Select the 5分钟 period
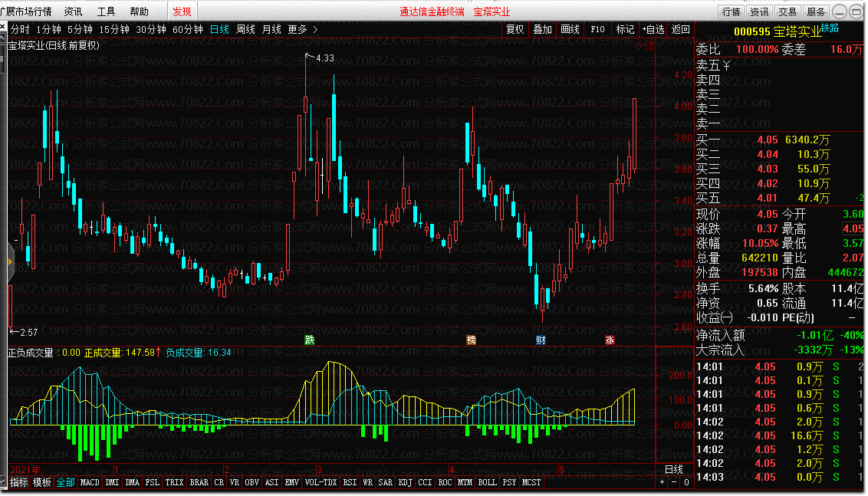Viewport: 868px width, 496px height. 80,29
